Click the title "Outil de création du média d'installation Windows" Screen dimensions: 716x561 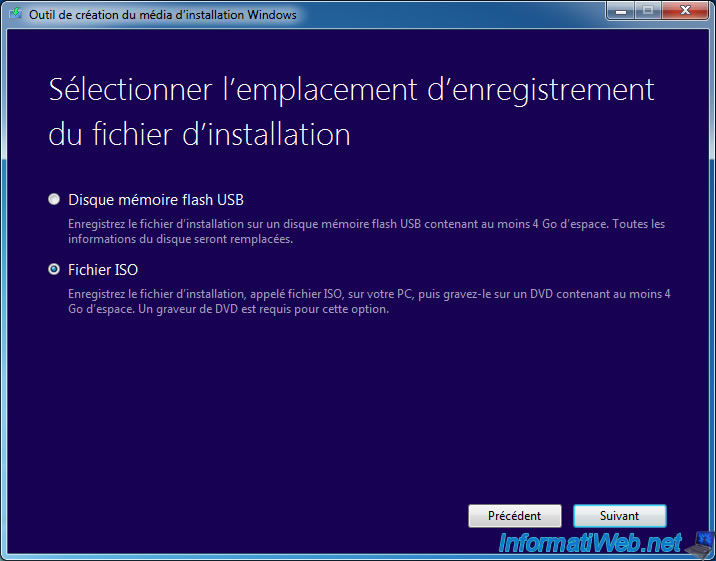pos(163,15)
